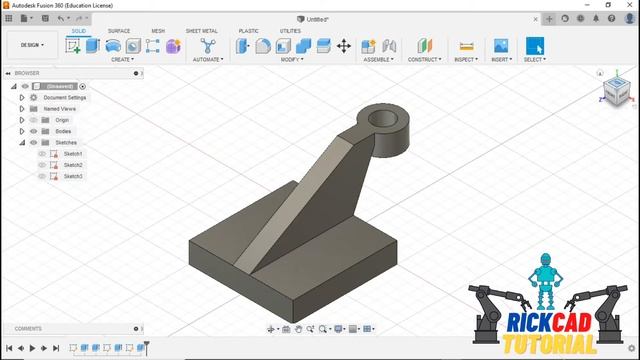
Task: Click the Redo arrow
Action: pos(79,18)
